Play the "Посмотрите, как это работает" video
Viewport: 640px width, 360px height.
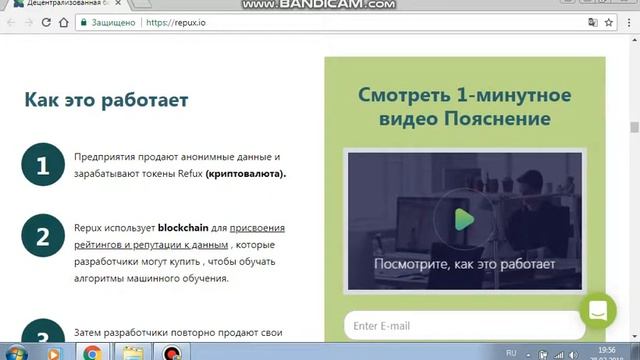coord(464,220)
